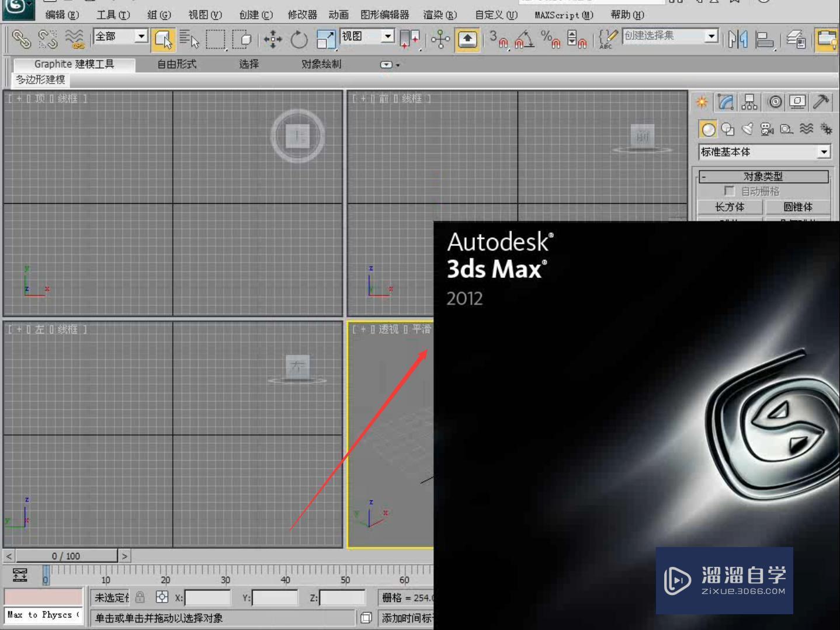Open reference coordinate dropdown 视图

coord(388,36)
